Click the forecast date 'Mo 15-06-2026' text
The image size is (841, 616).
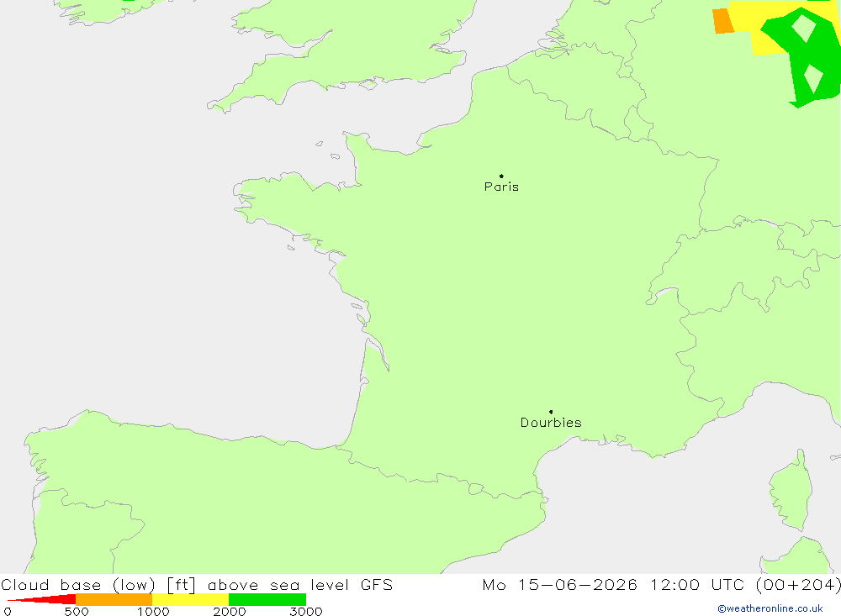pyautogui.click(x=560, y=585)
